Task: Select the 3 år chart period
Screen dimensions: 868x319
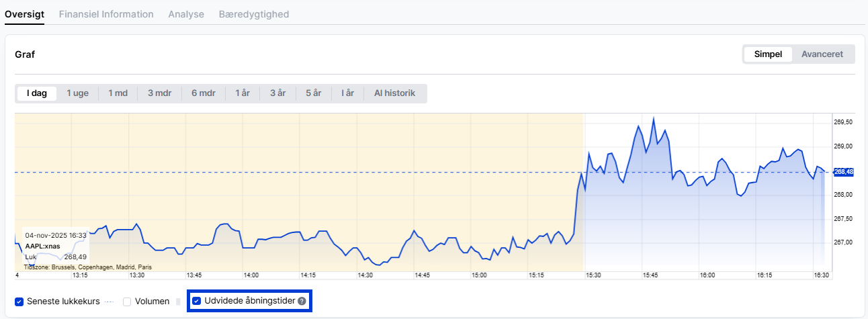Action: coord(278,93)
